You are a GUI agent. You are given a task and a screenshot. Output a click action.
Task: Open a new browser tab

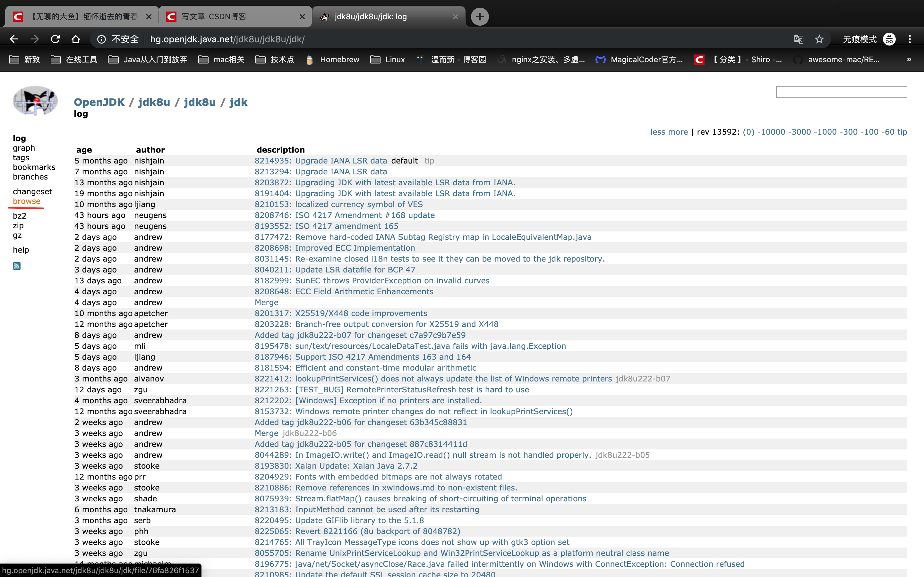click(480, 16)
